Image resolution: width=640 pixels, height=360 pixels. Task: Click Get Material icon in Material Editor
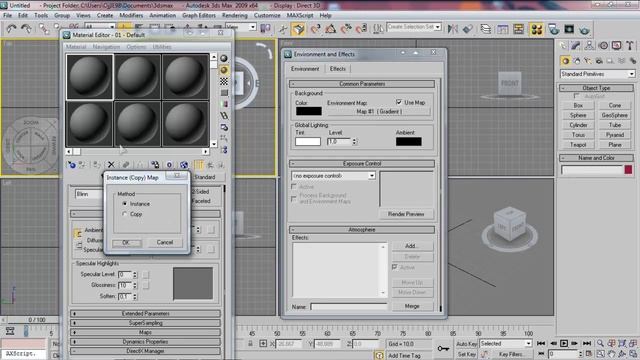(x=72, y=165)
